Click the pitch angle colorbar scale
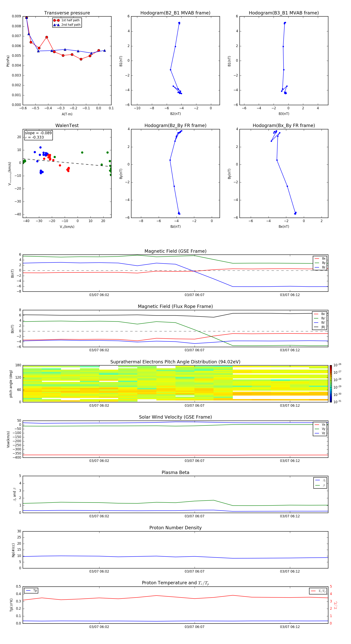This screenshot has height=644, width=351. pos(331,384)
